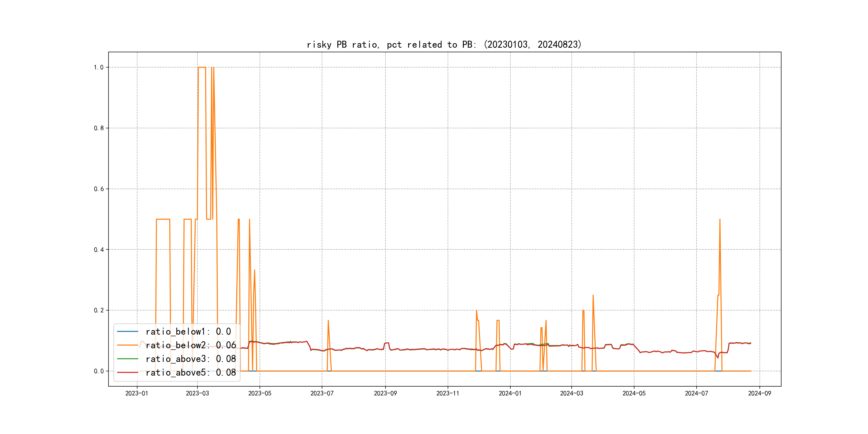Click the 2024-01 x-axis tick label

pos(510,393)
